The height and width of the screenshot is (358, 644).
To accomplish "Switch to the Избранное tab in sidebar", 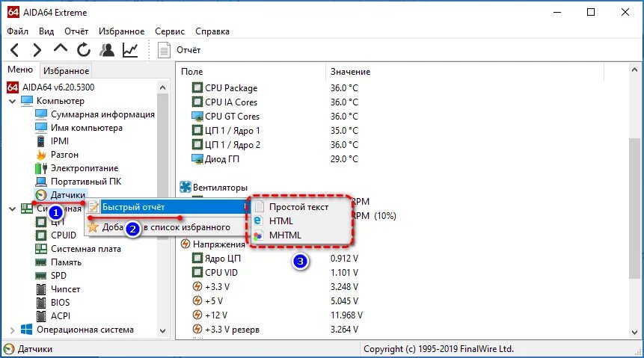I will [x=66, y=70].
